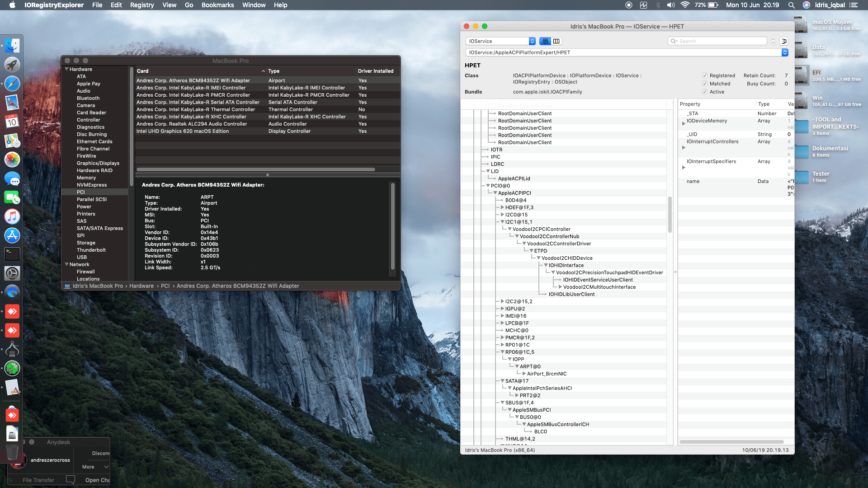Toggle the properties inspector pane icon
The width and height of the screenshot is (868, 488).
click(x=784, y=41)
